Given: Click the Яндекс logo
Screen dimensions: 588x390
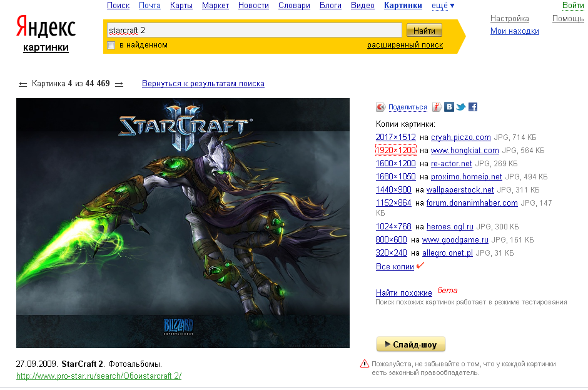Looking at the screenshot, I should 46,27.
